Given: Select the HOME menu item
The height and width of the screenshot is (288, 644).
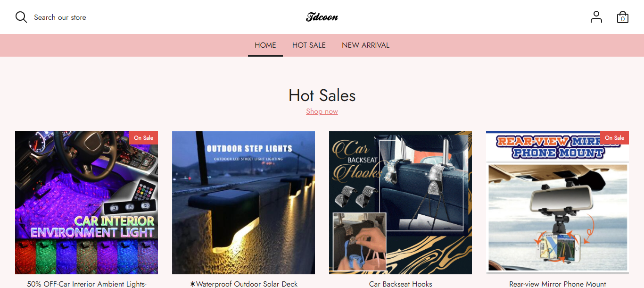Looking at the screenshot, I should [x=265, y=45].
